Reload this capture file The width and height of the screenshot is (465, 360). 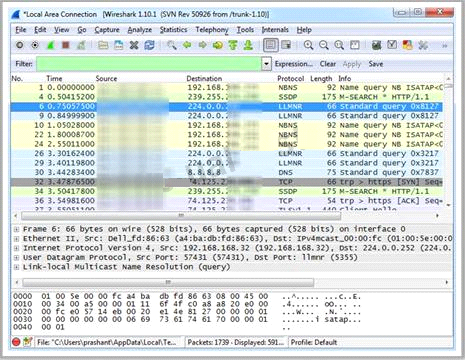(149, 45)
